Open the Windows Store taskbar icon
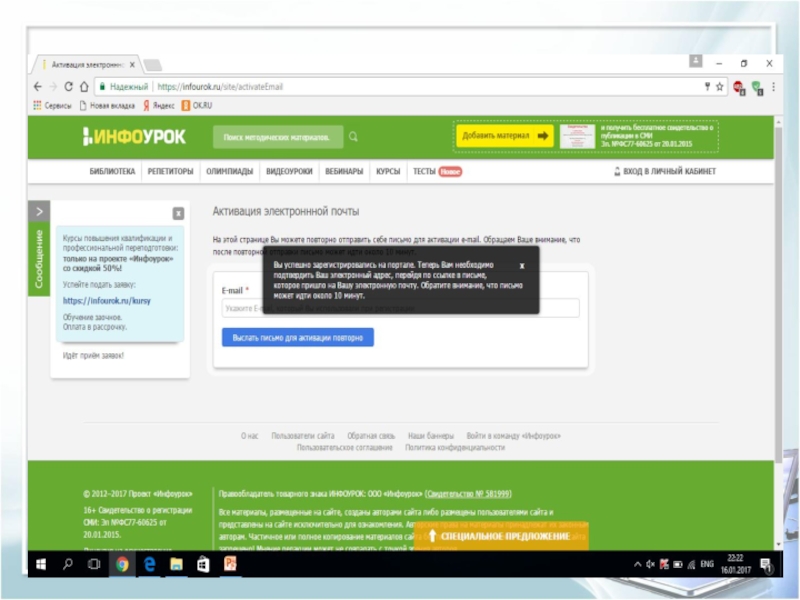 [x=203, y=564]
